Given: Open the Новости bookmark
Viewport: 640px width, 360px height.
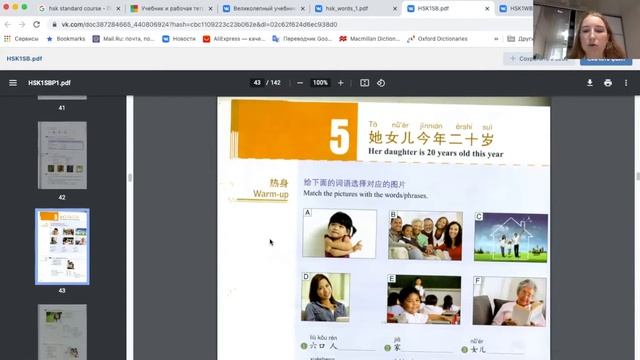Looking at the screenshot, I should (x=179, y=39).
